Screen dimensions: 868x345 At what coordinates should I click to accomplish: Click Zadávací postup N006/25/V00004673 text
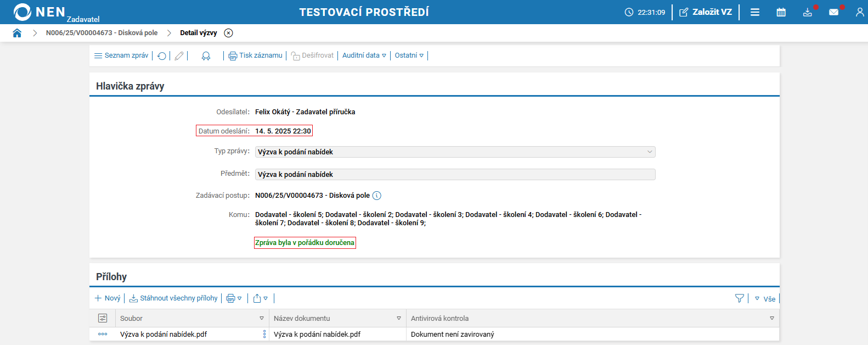pyautogui.click(x=312, y=196)
